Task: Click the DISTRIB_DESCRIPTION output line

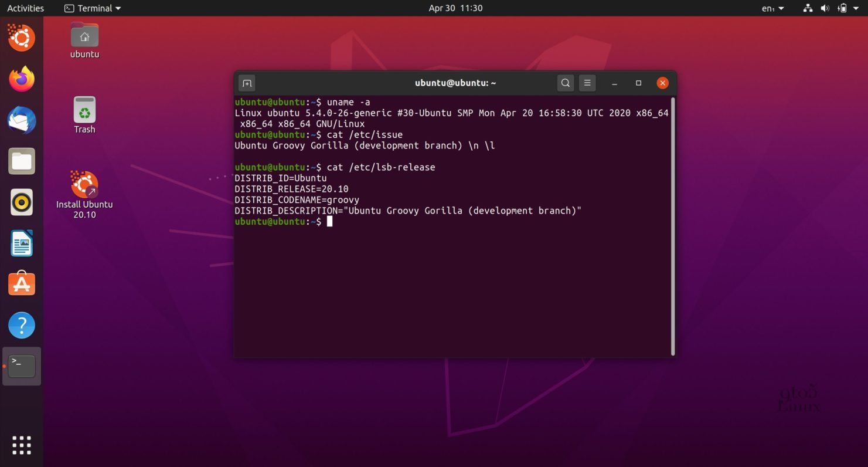Action: pos(408,211)
